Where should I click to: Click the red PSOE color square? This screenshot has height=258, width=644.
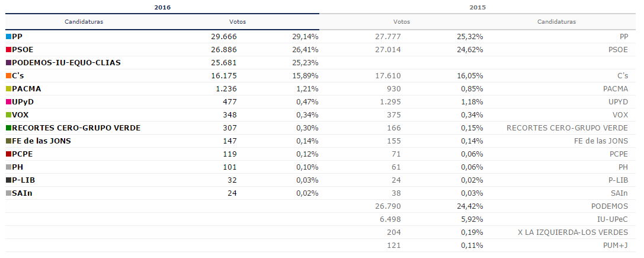[x=9, y=50]
